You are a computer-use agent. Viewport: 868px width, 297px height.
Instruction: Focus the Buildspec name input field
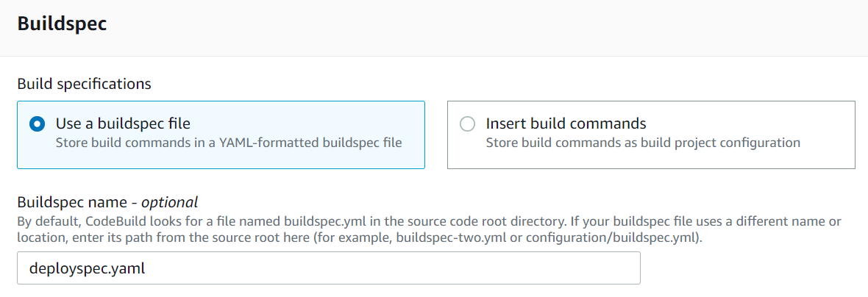(x=328, y=268)
